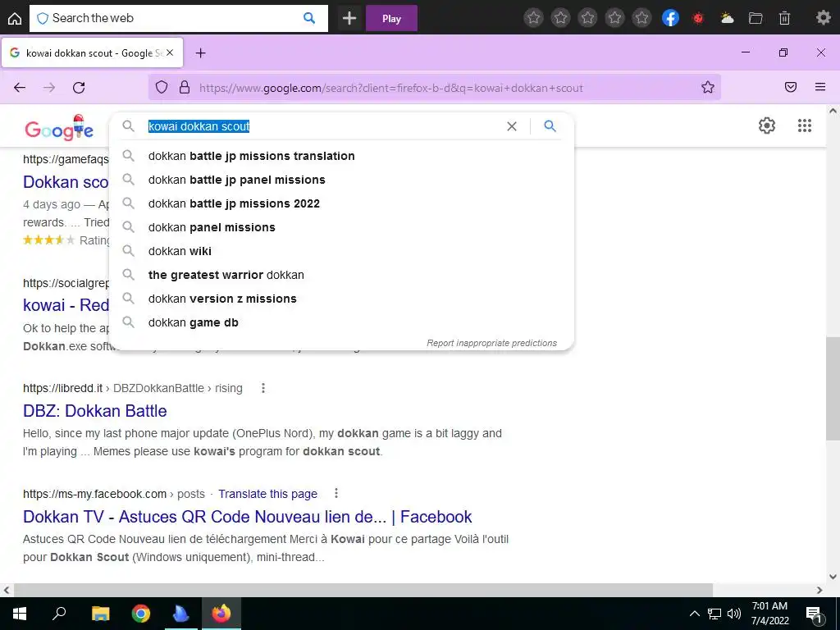840x630 pixels.
Task: Click the trash bin icon
Action: (784, 18)
